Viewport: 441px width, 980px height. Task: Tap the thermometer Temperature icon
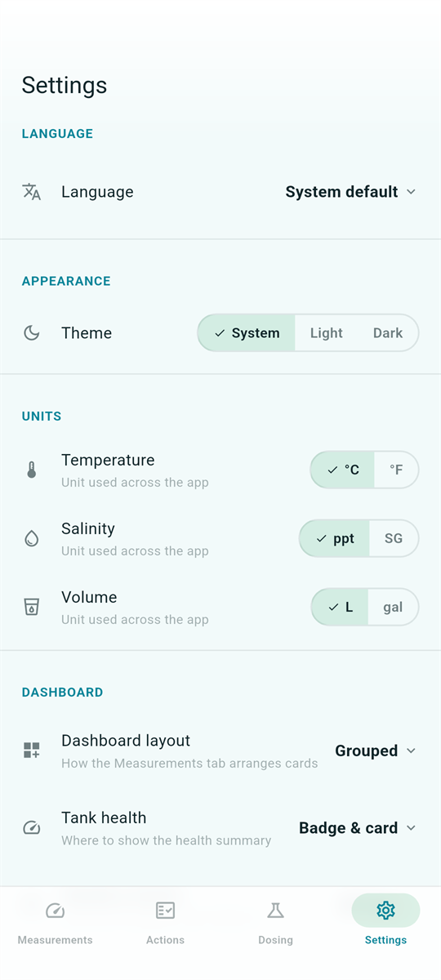(32, 470)
